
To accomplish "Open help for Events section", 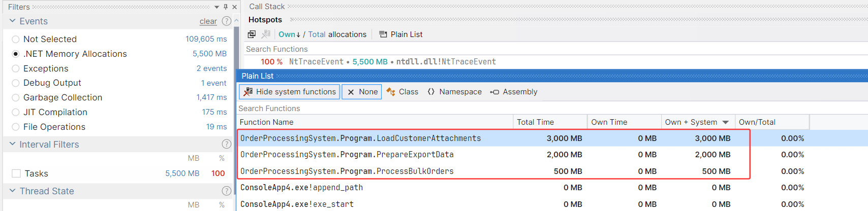I will click(227, 21).
